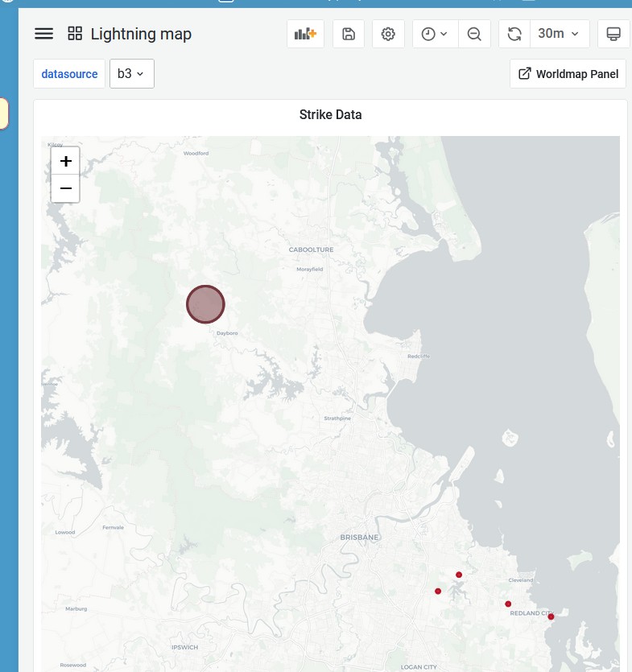Open the hamburger side menu

44,34
